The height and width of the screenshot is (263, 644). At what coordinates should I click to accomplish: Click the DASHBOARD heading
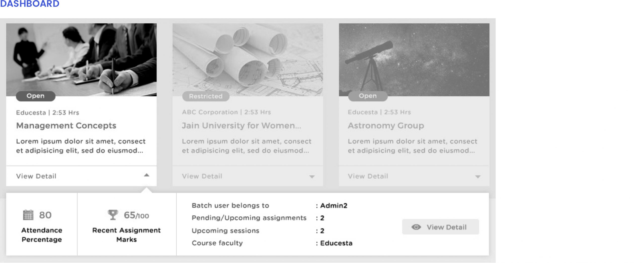pos(30,4)
